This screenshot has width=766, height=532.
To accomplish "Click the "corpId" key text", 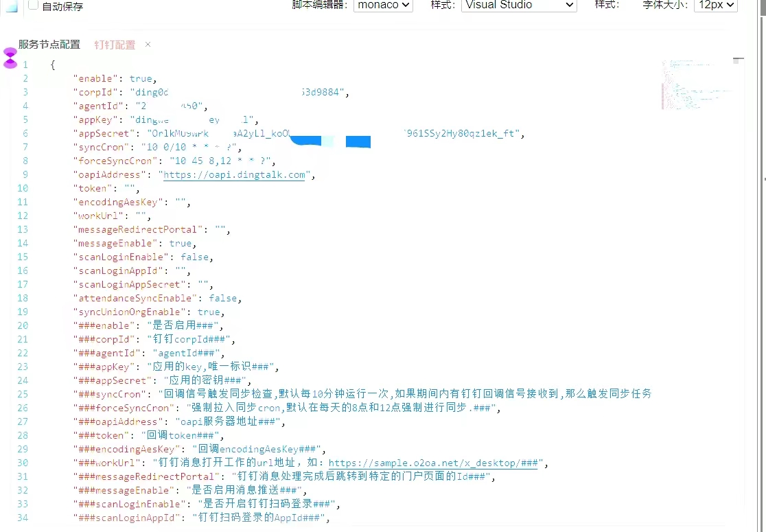I will tap(95, 93).
